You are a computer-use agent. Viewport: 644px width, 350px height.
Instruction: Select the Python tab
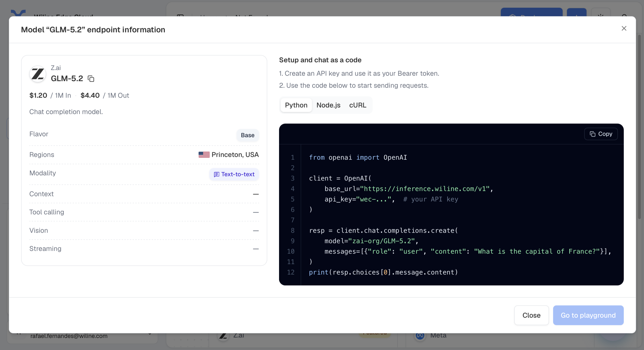click(x=296, y=105)
